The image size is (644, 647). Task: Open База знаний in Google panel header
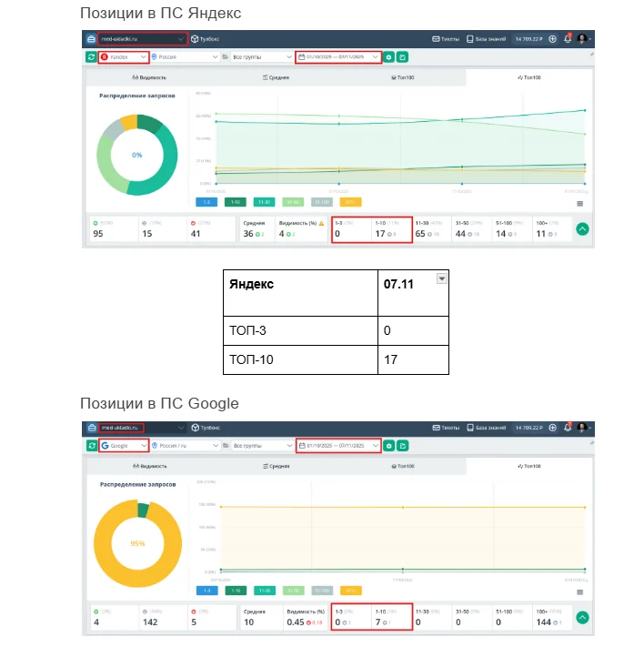(487, 428)
